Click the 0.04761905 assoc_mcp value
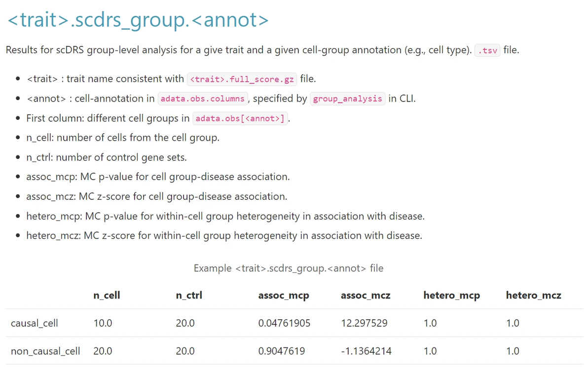Viewport: 588px width, 373px height. tap(284, 323)
